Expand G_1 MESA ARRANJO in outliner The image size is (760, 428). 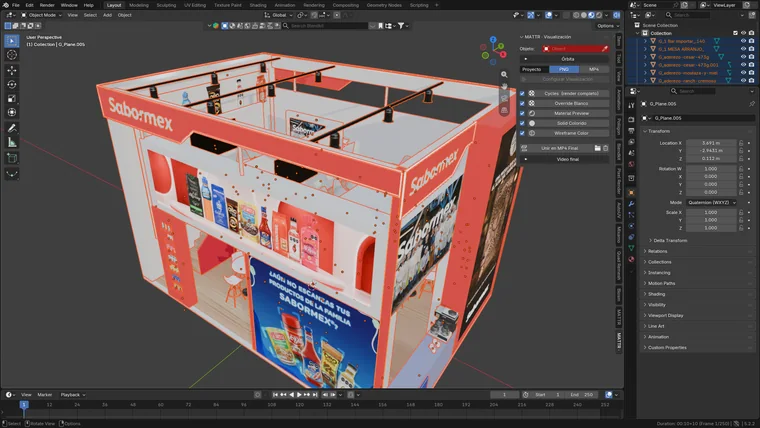pyautogui.click(x=646, y=49)
